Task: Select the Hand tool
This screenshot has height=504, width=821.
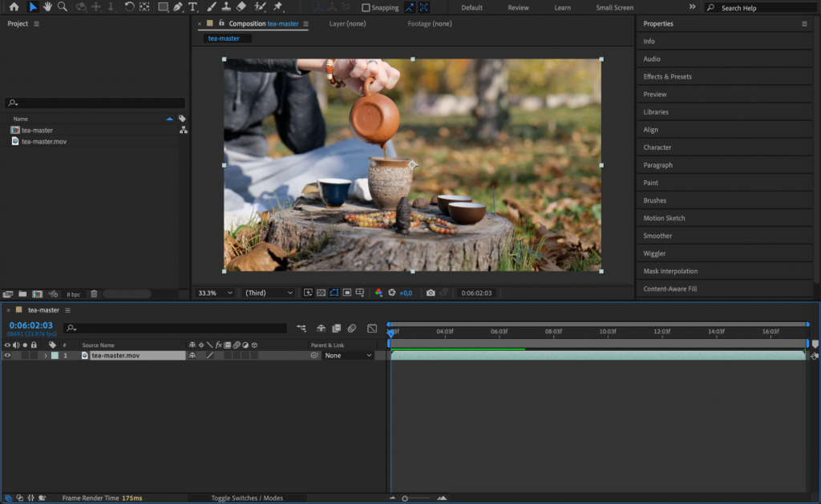Action: click(47, 7)
